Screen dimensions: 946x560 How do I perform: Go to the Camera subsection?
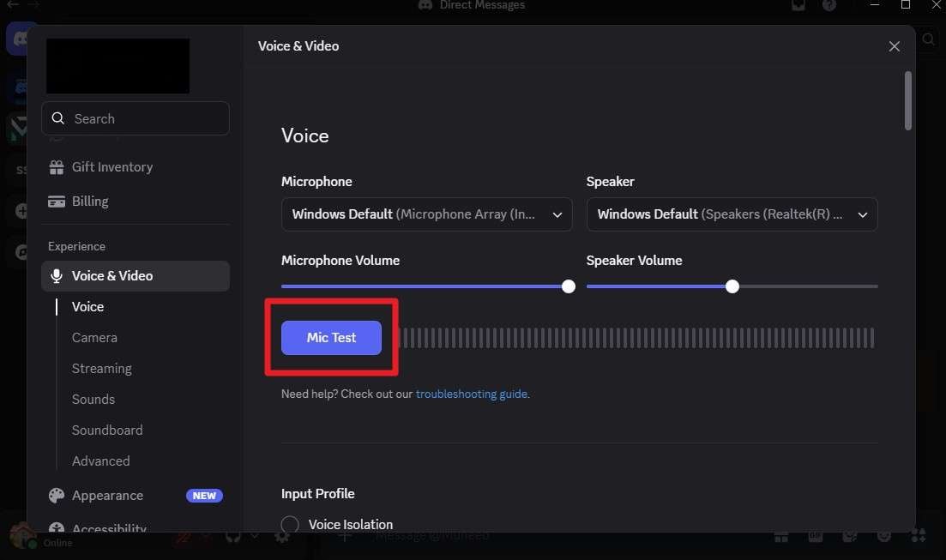tap(94, 337)
